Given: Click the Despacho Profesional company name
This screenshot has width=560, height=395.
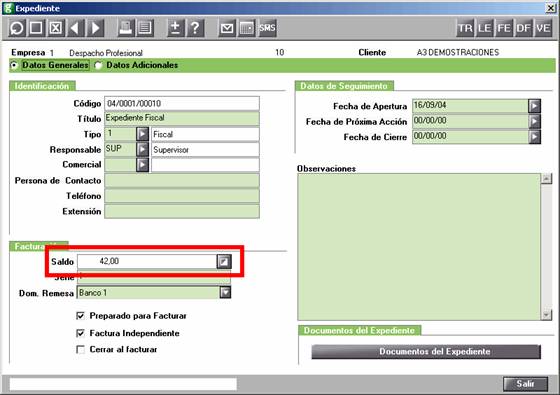Looking at the screenshot, I should point(106,53).
